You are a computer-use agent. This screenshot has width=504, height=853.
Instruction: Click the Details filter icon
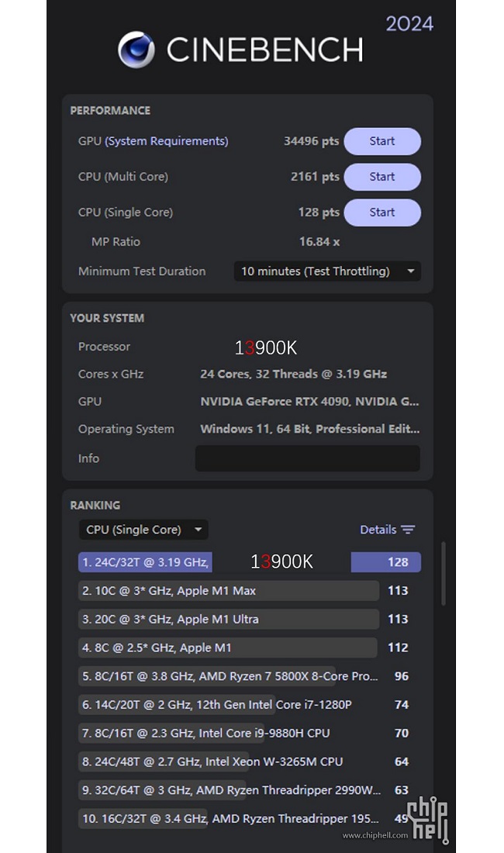408,530
